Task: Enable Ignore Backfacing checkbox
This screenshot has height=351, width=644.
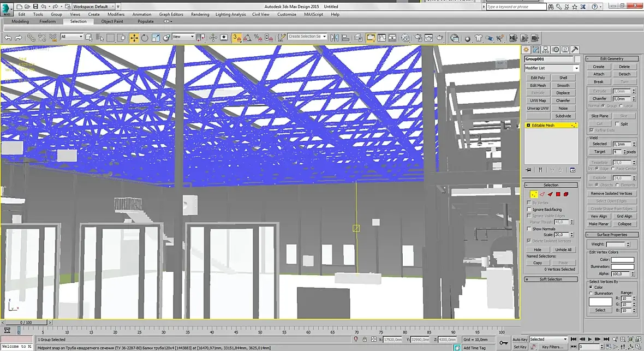Action: 529,209
